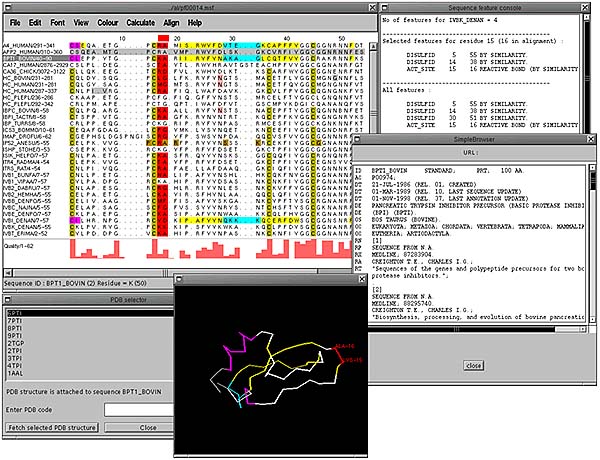Open the Colour menu
600x460 pixels.
point(111,21)
